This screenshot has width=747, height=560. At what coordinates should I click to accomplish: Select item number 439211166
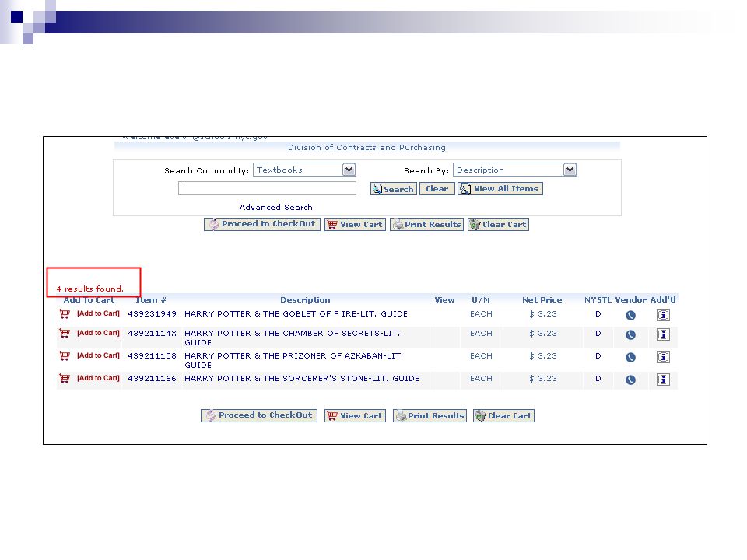(x=152, y=379)
